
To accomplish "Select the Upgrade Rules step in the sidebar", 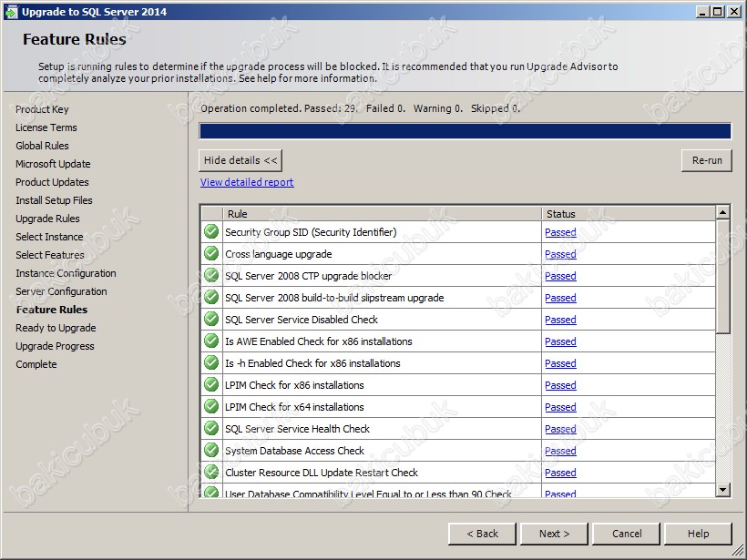I will point(47,219).
